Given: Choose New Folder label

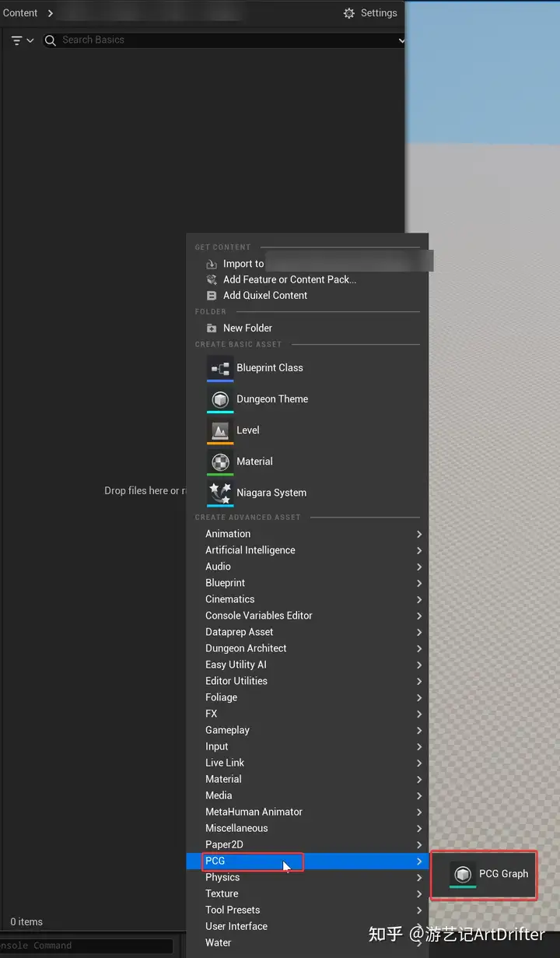Looking at the screenshot, I should coord(247,328).
